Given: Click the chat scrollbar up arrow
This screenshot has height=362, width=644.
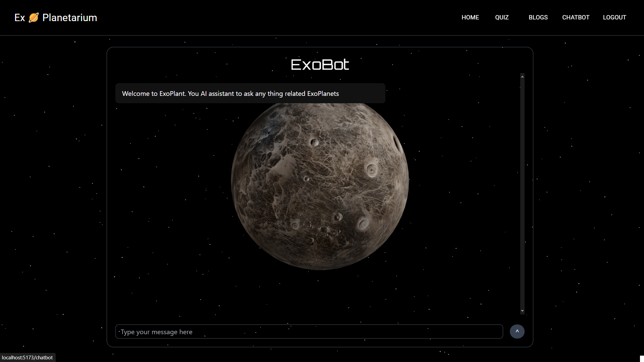Looking at the screenshot, I should tap(522, 77).
